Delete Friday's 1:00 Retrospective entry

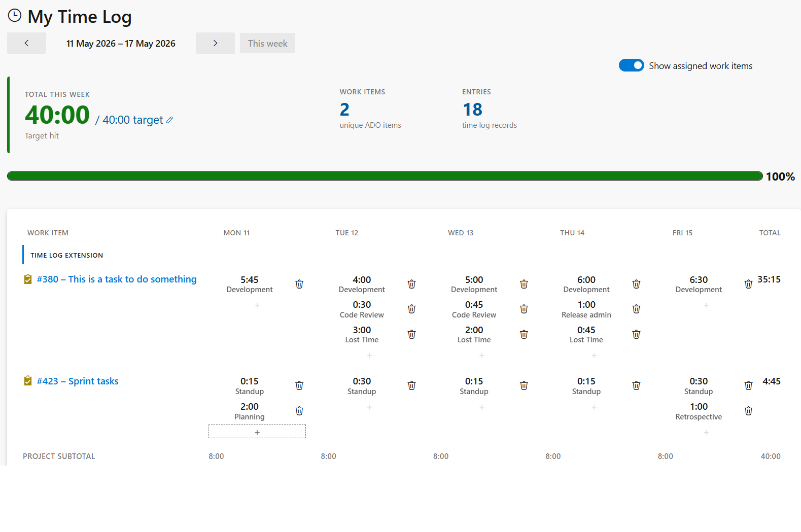748,411
